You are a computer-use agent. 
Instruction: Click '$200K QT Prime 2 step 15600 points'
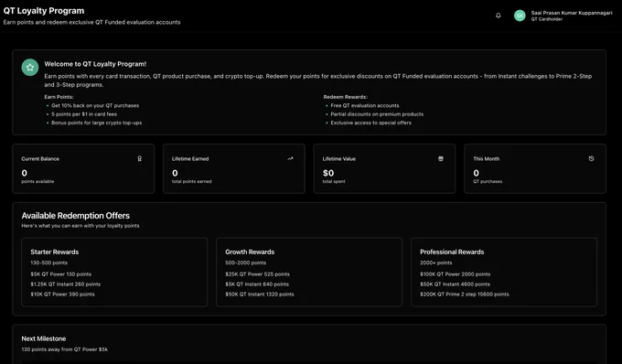[465, 294]
